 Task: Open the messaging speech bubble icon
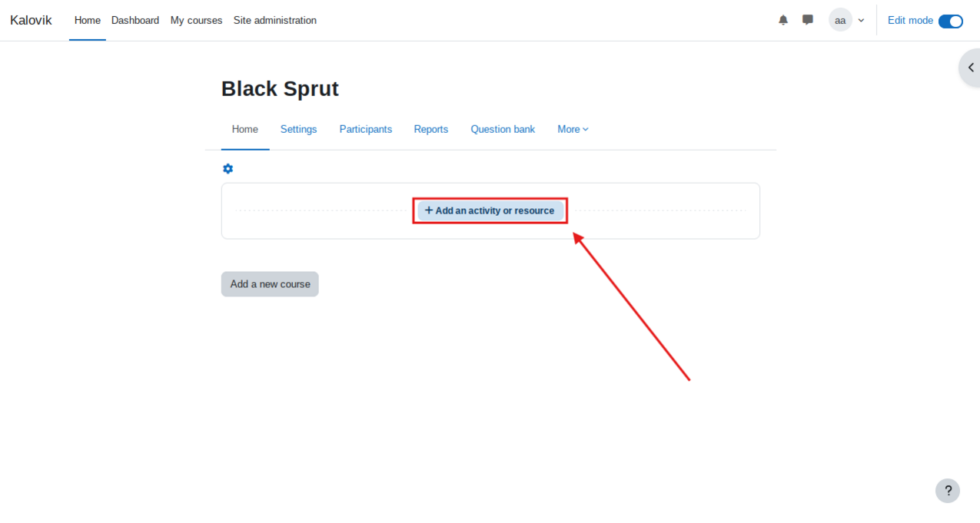click(808, 20)
